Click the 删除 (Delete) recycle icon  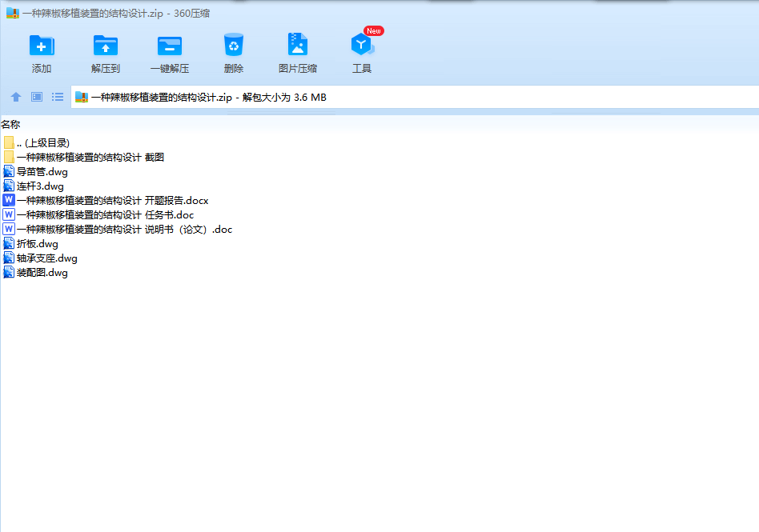click(234, 45)
